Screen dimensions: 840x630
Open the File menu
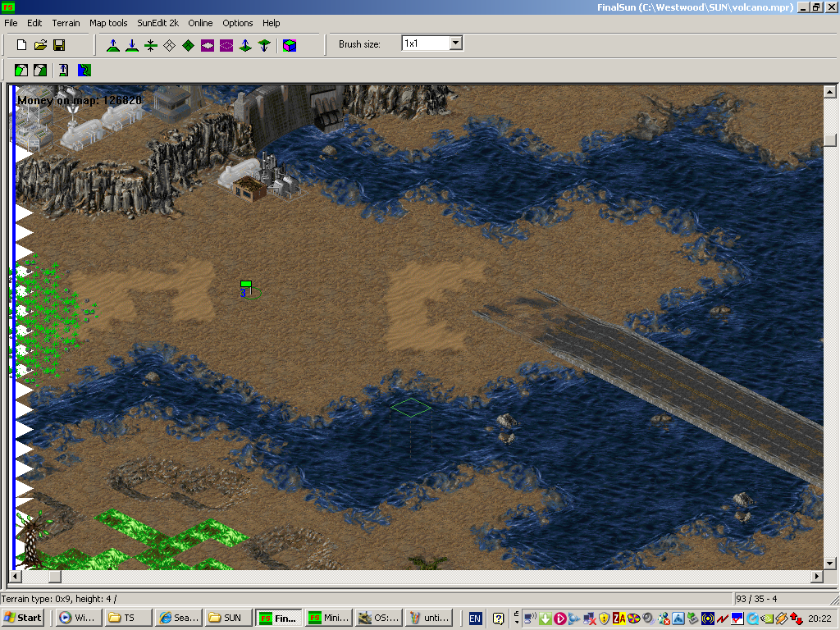click(x=11, y=23)
